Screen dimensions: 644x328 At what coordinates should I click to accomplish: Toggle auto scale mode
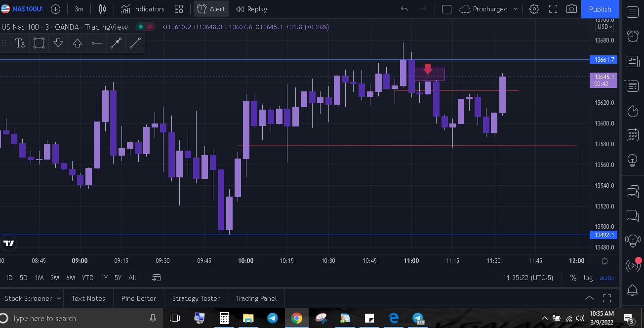pyautogui.click(x=606, y=278)
